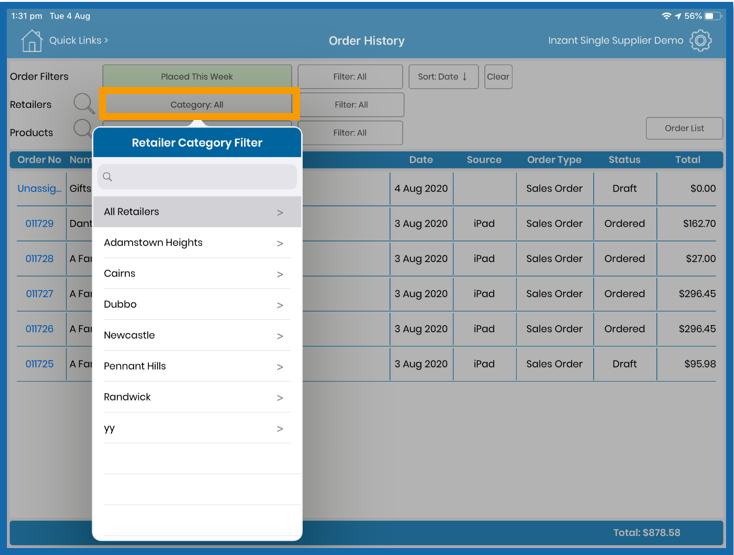Open the Unassigned order link

(x=39, y=189)
